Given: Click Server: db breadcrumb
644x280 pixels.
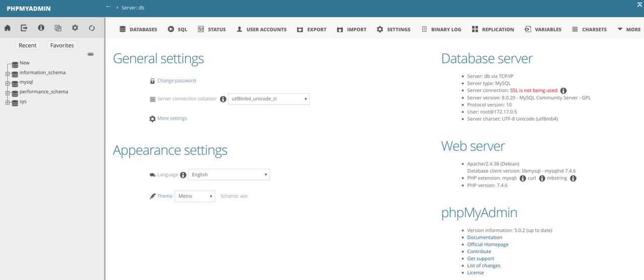Looking at the screenshot, I should point(133,8).
